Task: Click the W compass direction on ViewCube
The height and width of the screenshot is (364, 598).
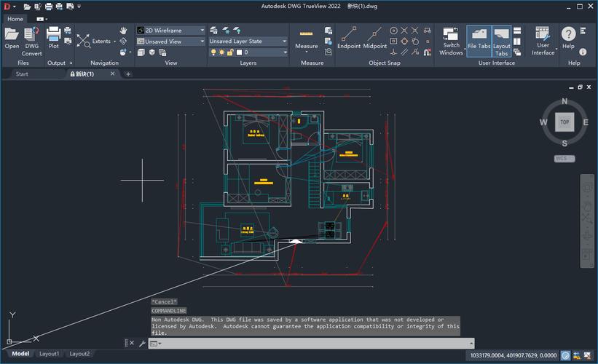Action: (x=543, y=122)
